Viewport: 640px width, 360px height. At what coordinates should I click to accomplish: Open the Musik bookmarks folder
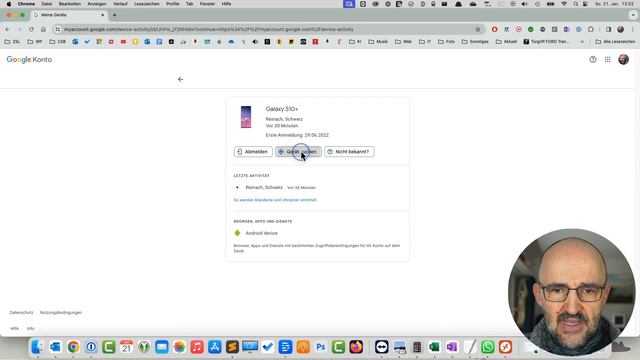point(378,42)
